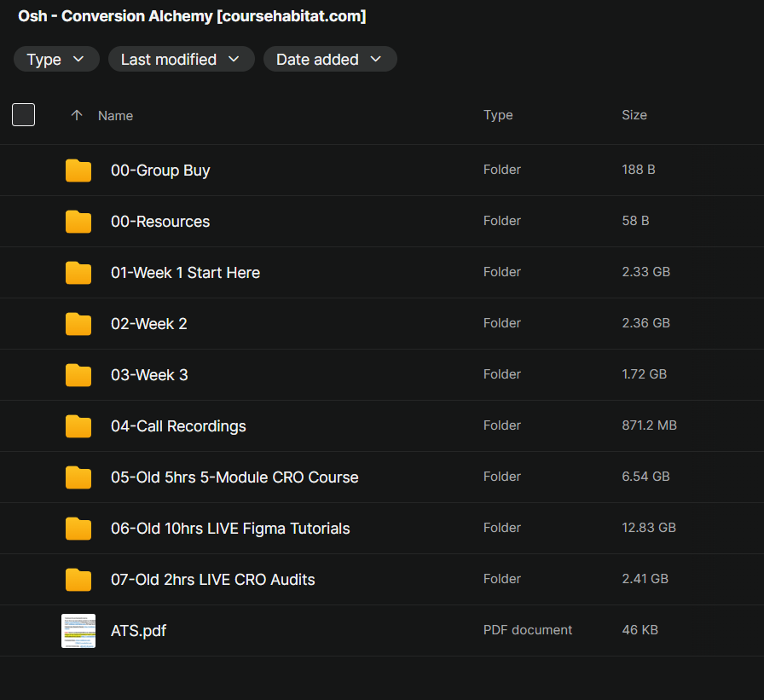Open the 03-Week 3 folder name
This screenshot has height=700, width=764.
tap(149, 375)
